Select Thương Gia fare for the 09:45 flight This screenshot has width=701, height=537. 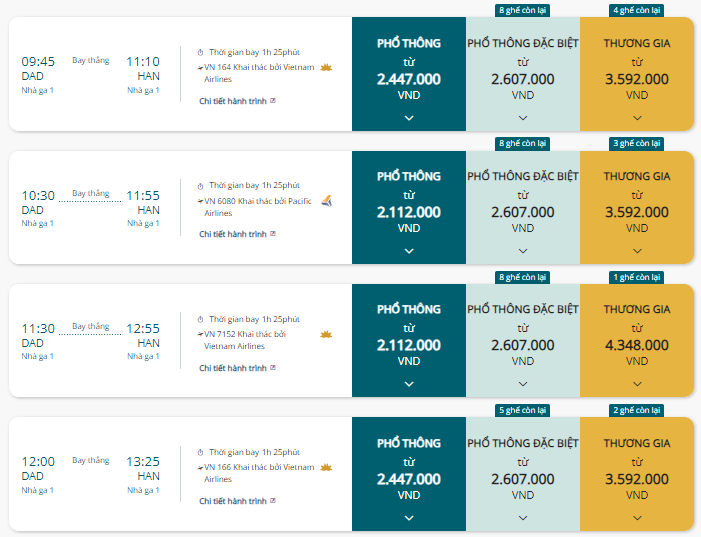pyautogui.click(x=637, y=70)
